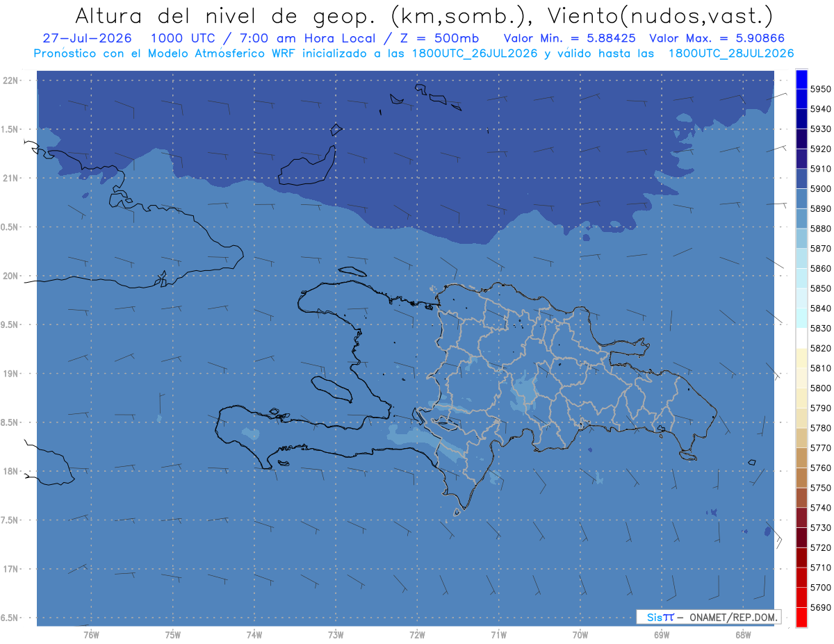
Task: Click legend swatch between 5720 and 5730
Action: coord(801,537)
